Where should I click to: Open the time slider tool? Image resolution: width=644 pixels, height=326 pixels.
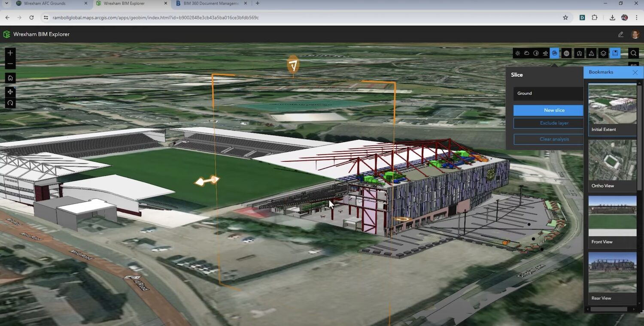tap(579, 53)
